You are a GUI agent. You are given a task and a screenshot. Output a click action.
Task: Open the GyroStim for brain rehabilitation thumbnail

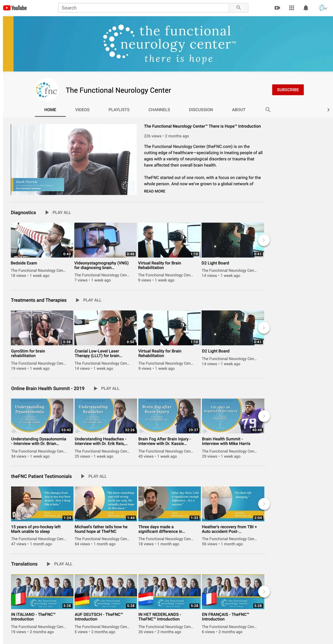coord(42,328)
